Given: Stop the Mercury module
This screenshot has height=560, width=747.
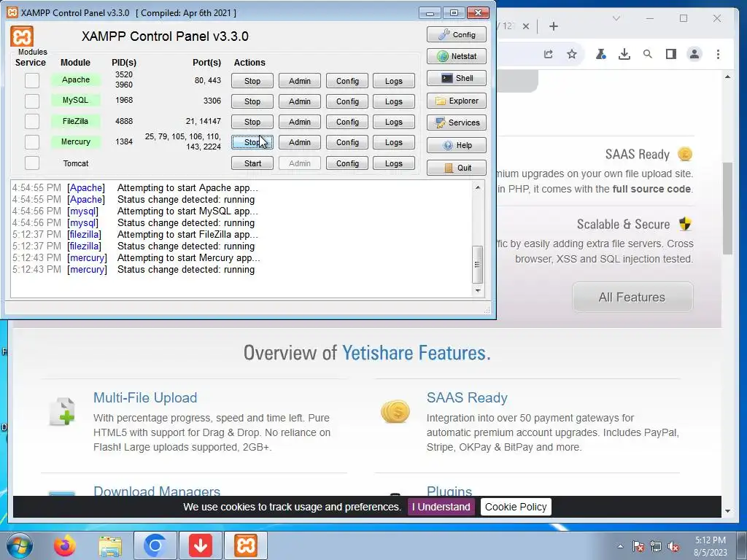Looking at the screenshot, I should click(x=252, y=142).
